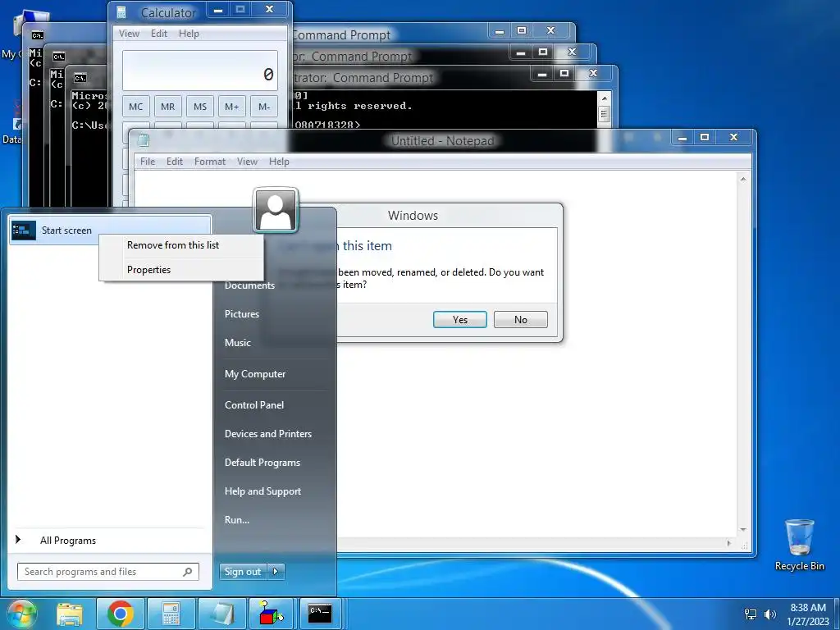Open Calculator's View menu
Screen dimensions: 840x630
[x=129, y=33]
